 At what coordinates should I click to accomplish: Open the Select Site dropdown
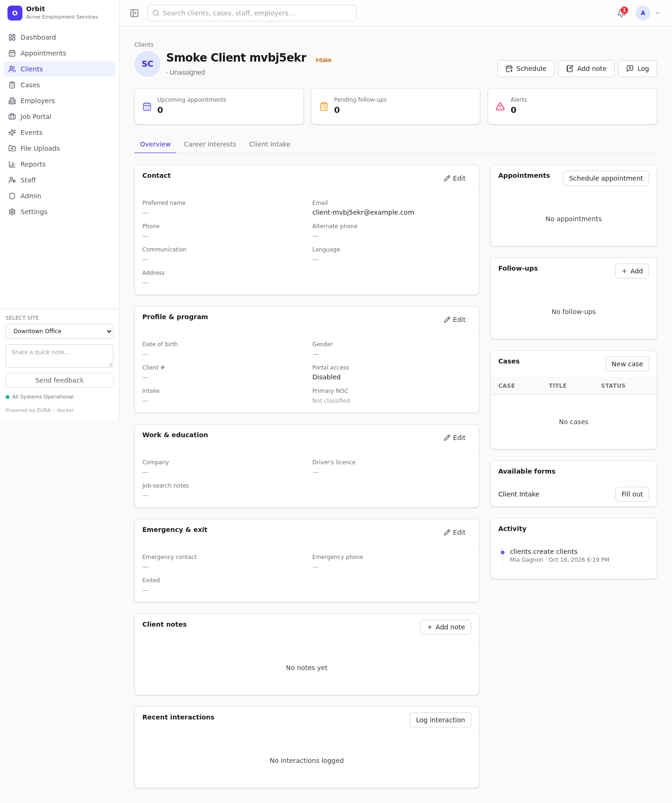[59, 331]
